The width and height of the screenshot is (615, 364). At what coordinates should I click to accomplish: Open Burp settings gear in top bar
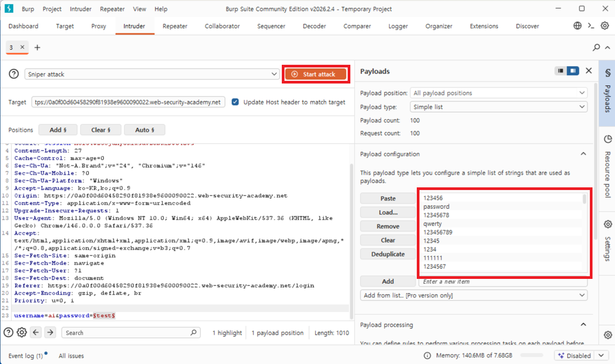605,26
